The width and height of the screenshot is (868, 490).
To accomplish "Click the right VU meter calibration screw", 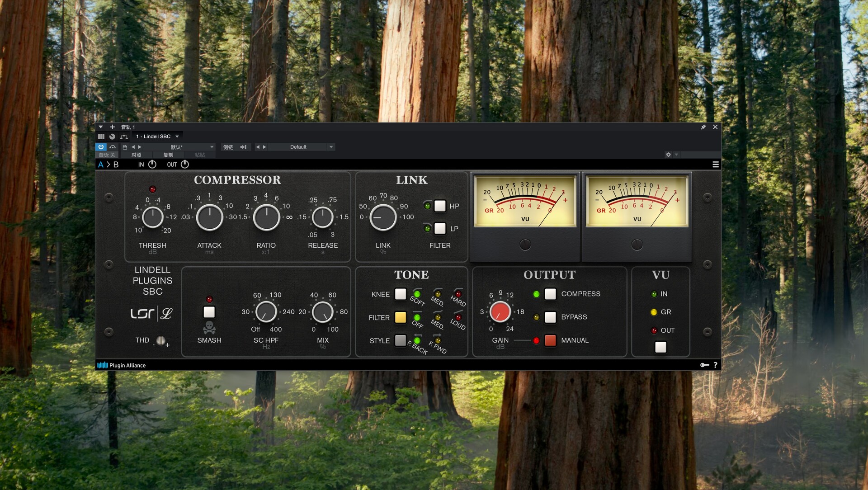I will coord(637,245).
